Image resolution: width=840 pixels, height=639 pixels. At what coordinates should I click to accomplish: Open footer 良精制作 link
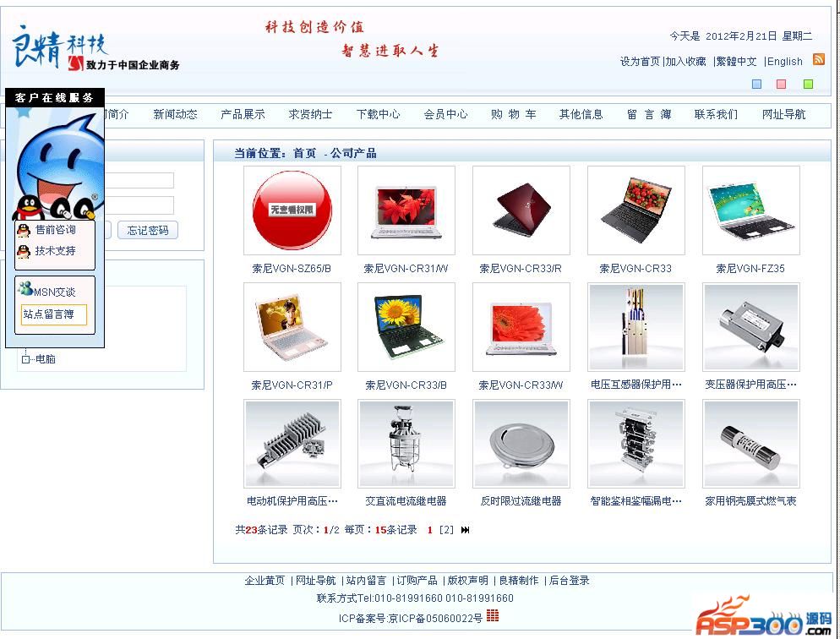click(x=519, y=581)
